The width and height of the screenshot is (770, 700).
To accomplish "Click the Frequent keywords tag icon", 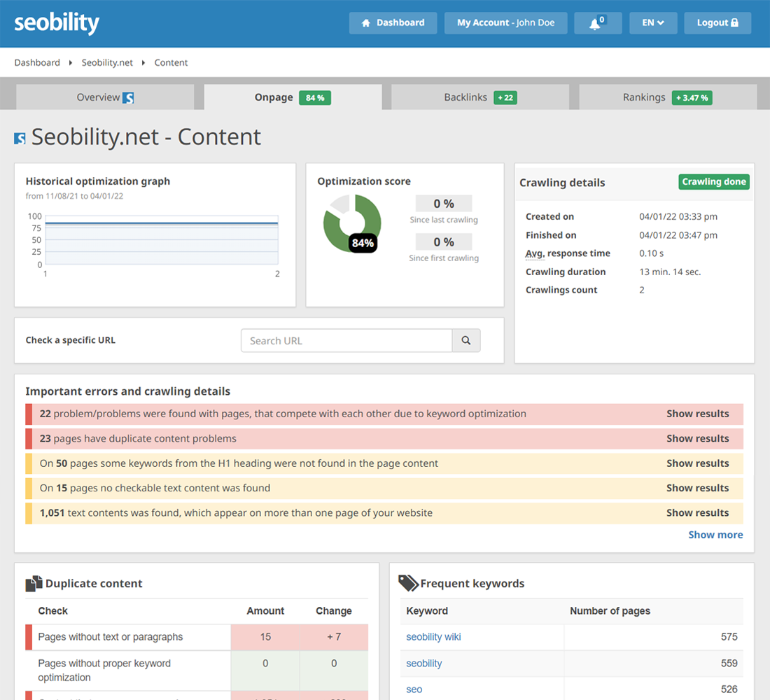I will 408,582.
